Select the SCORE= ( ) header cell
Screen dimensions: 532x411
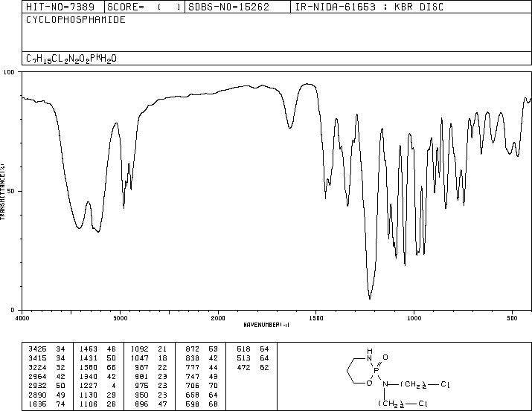coord(144,7)
